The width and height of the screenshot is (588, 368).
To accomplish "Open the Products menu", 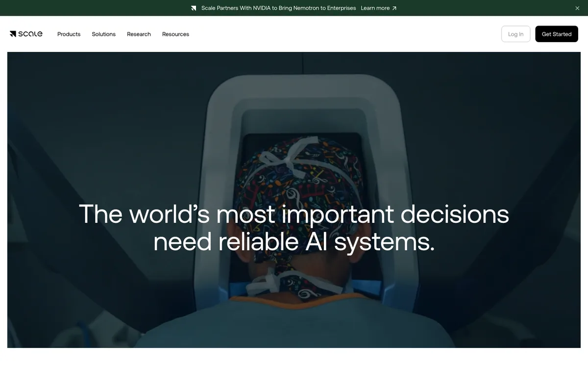I will (x=69, y=34).
